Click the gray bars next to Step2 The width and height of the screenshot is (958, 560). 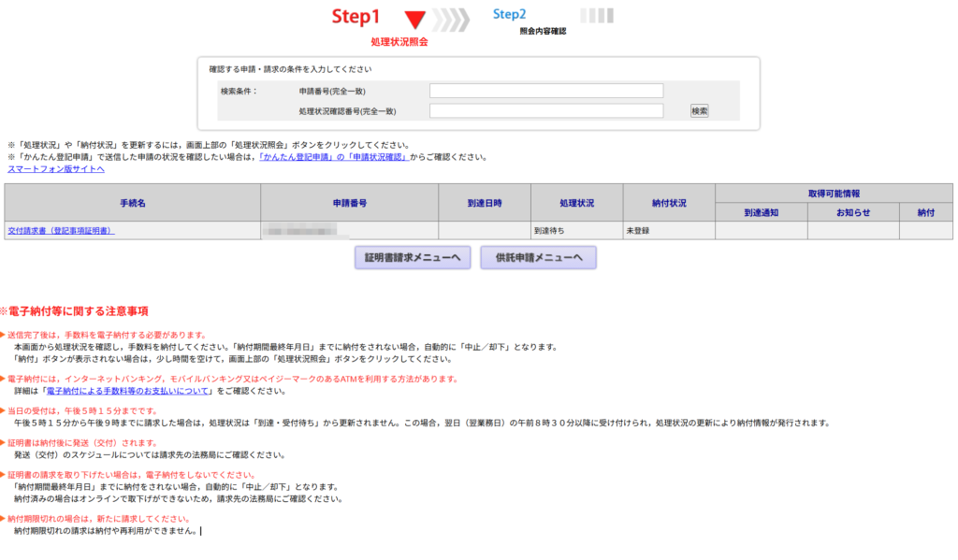[596, 16]
